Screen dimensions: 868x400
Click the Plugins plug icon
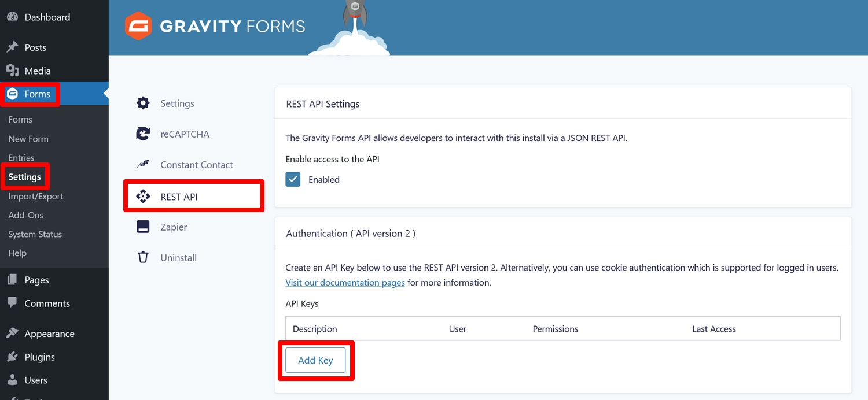coord(12,357)
